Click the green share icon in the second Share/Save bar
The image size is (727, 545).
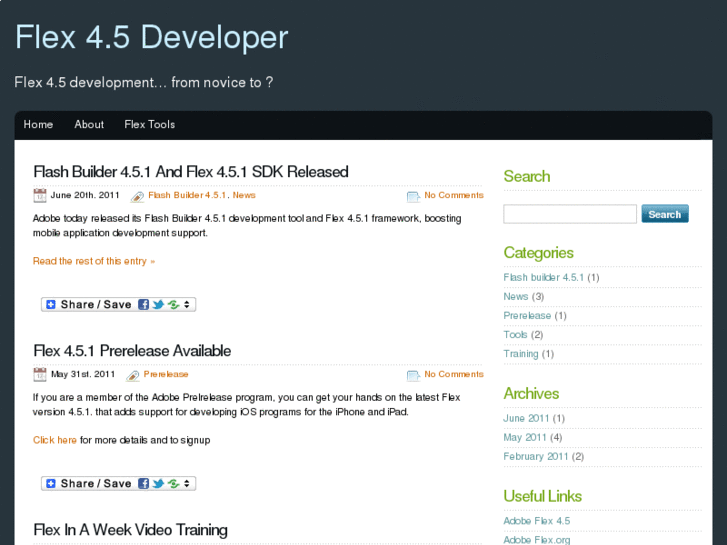[x=173, y=483]
